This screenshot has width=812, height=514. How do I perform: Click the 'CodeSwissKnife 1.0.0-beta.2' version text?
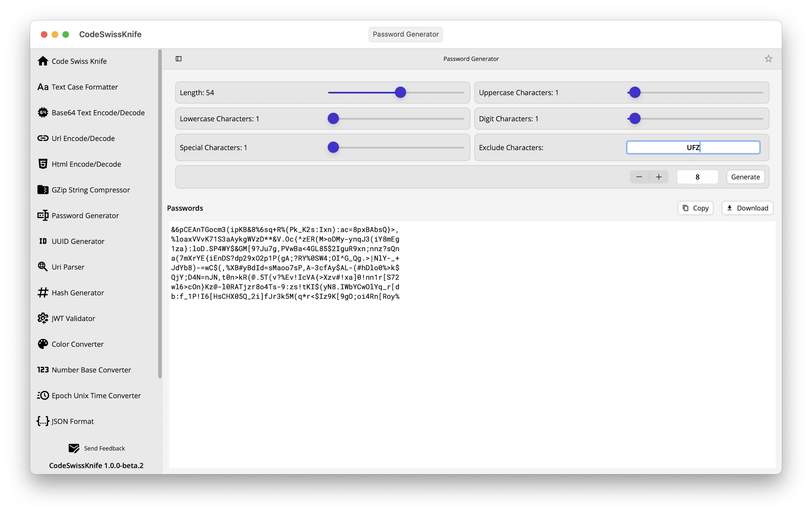96,466
